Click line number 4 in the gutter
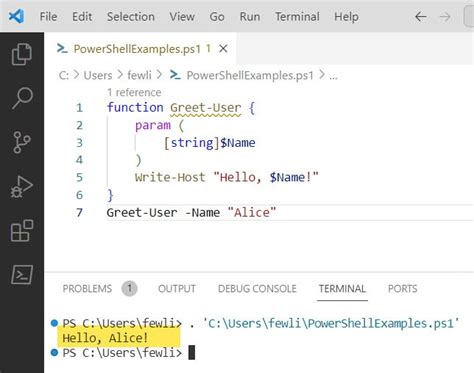 click(79, 160)
